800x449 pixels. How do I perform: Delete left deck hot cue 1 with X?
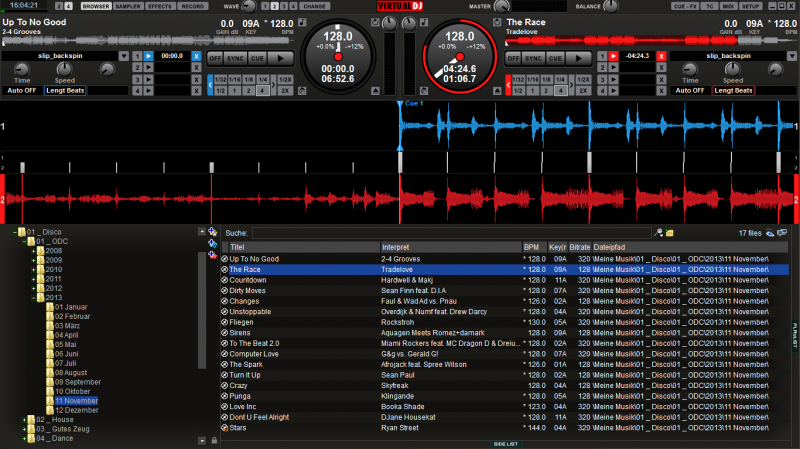pos(196,56)
